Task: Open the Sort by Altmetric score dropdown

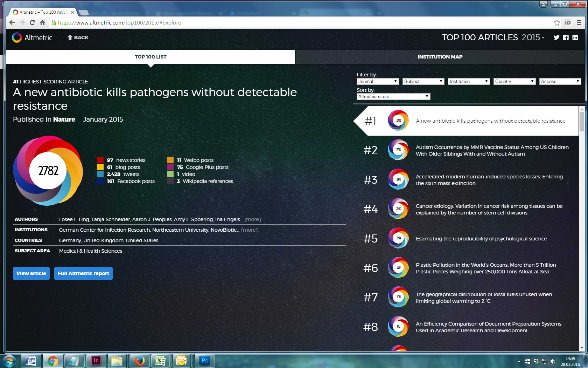Action: point(393,97)
